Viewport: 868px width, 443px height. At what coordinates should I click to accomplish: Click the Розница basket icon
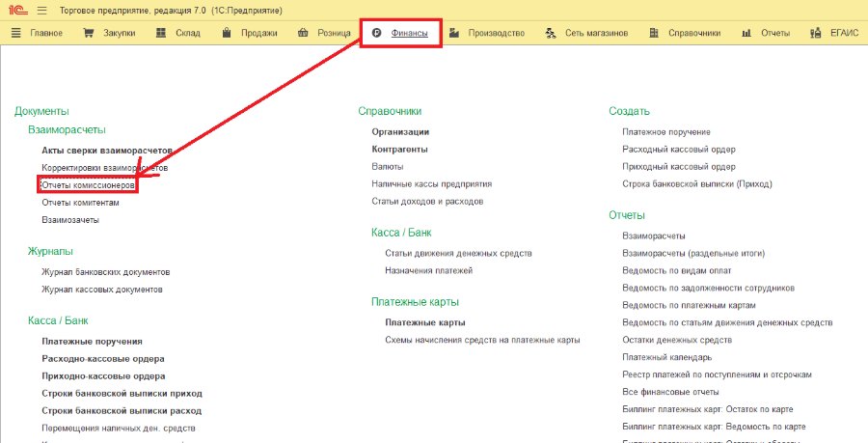(303, 33)
